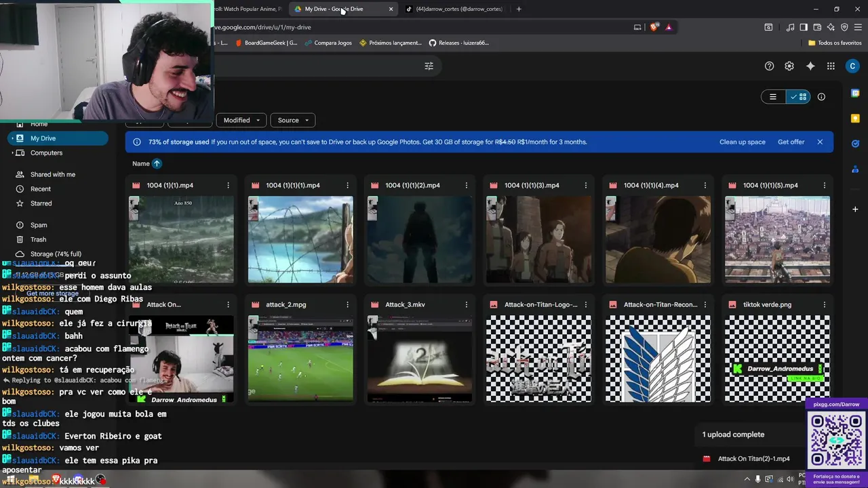Open the Gemini sparkle assistant
Viewport: 868px width, 488px height.
pyautogui.click(x=810, y=66)
